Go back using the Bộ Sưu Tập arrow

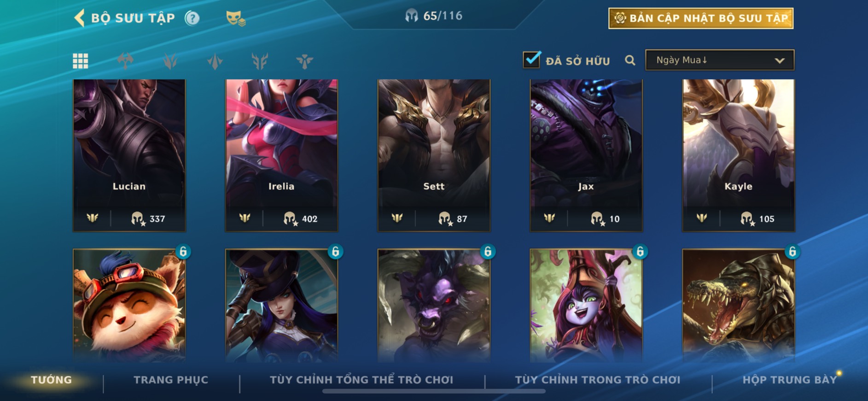(x=79, y=18)
